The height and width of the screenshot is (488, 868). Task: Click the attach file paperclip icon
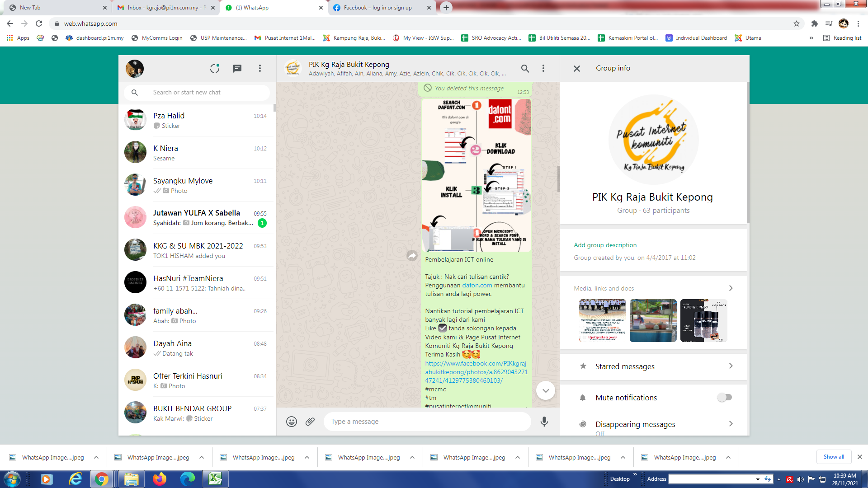point(310,422)
